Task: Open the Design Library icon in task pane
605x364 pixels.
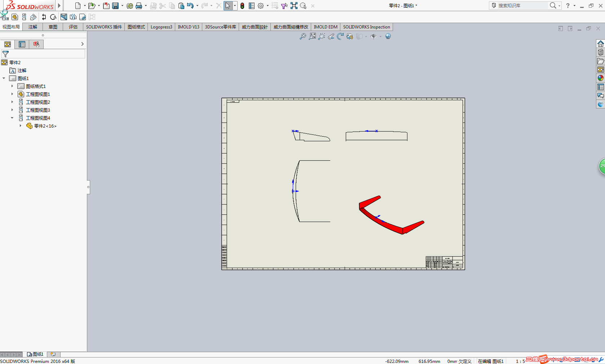Action: 600,52
